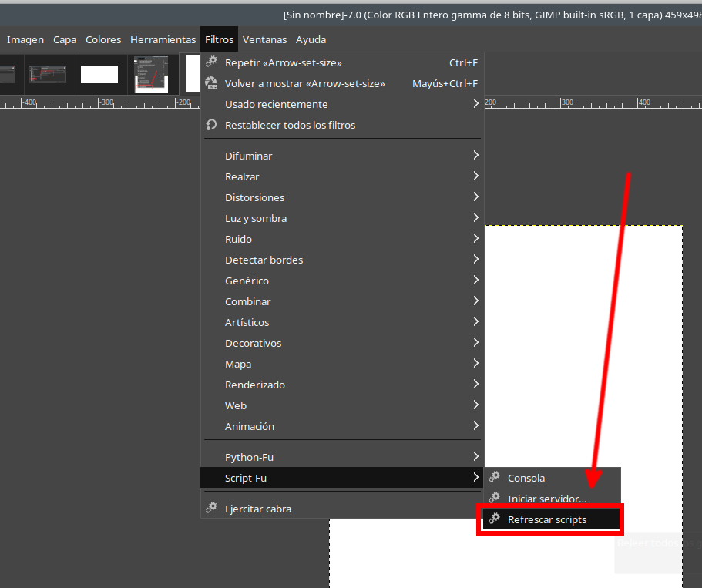Open the Ayuda menu

(x=311, y=39)
